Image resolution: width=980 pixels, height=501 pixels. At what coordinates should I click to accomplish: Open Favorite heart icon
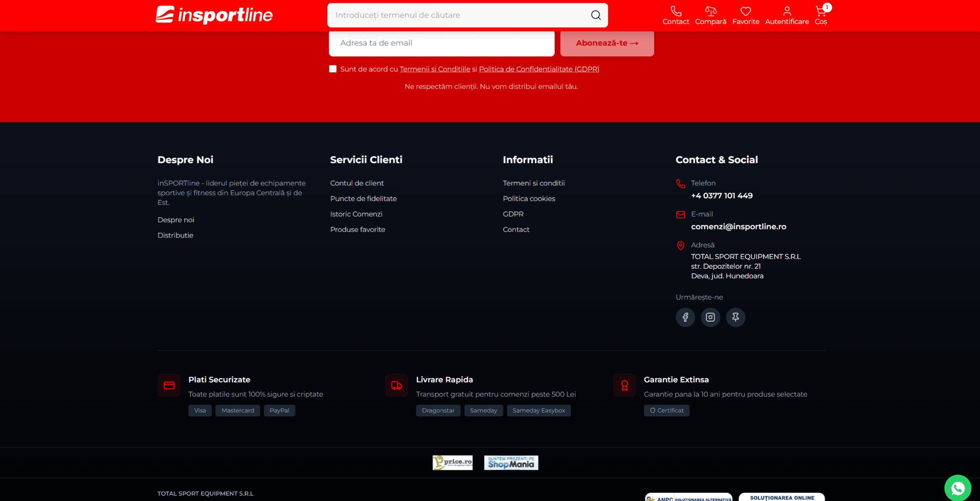(x=746, y=15)
